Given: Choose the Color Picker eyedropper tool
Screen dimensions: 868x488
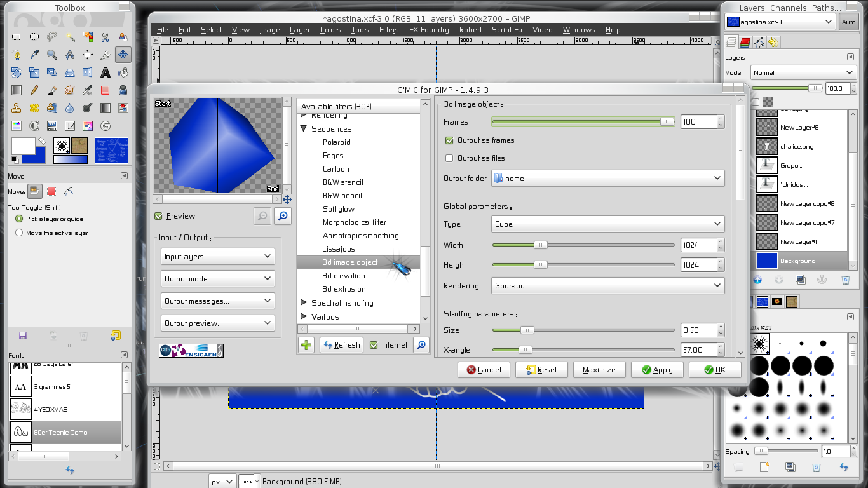Looking at the screenshot, I should click(x=34, y=55).
